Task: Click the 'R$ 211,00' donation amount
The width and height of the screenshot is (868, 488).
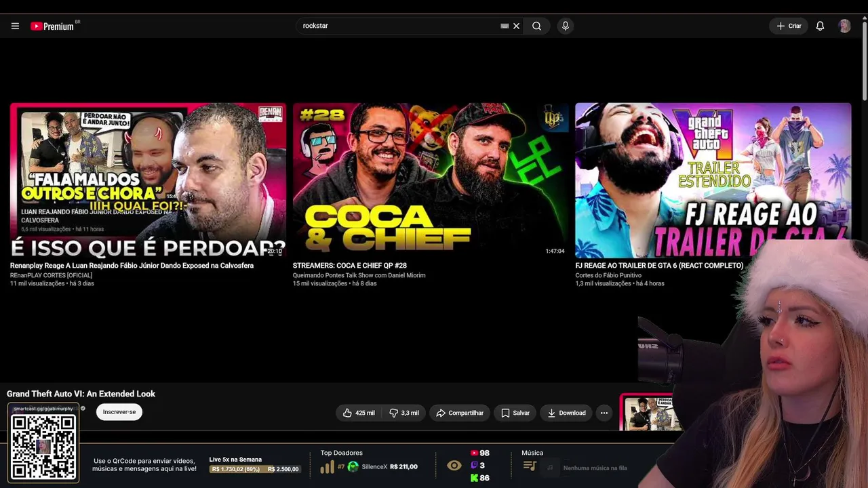Action: (404, 467)
